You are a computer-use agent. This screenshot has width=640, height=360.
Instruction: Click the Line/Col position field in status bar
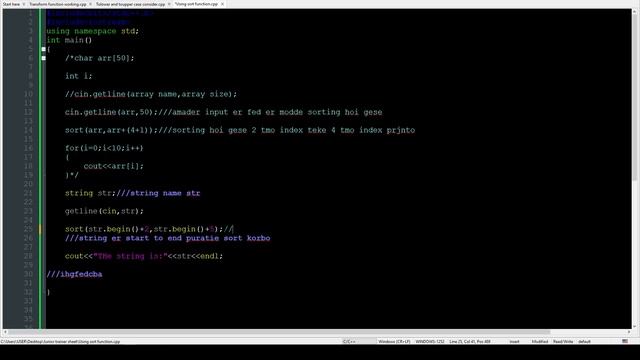point(470,342)
